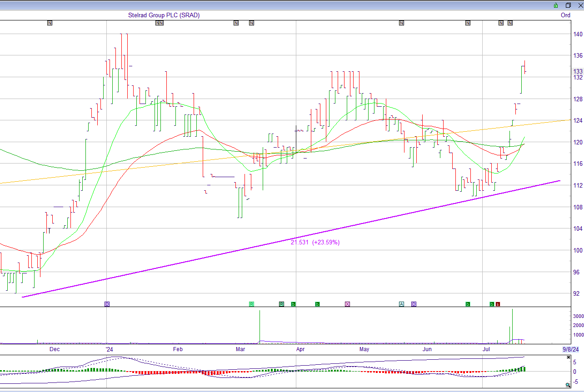Image resolution: width=584 pixels, height=392 pixels.
Task: Open the N news flag in late June
Action: [x=468, y=23]
